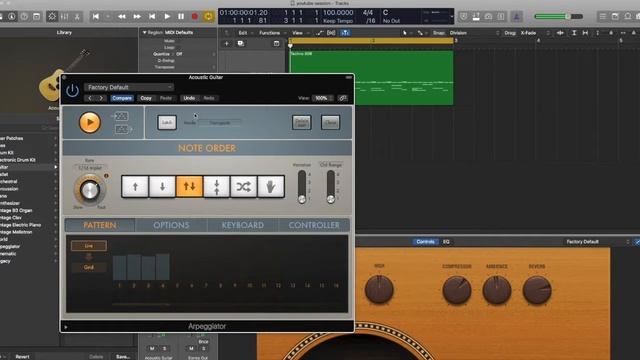Select Outside-In note order button

216,187
